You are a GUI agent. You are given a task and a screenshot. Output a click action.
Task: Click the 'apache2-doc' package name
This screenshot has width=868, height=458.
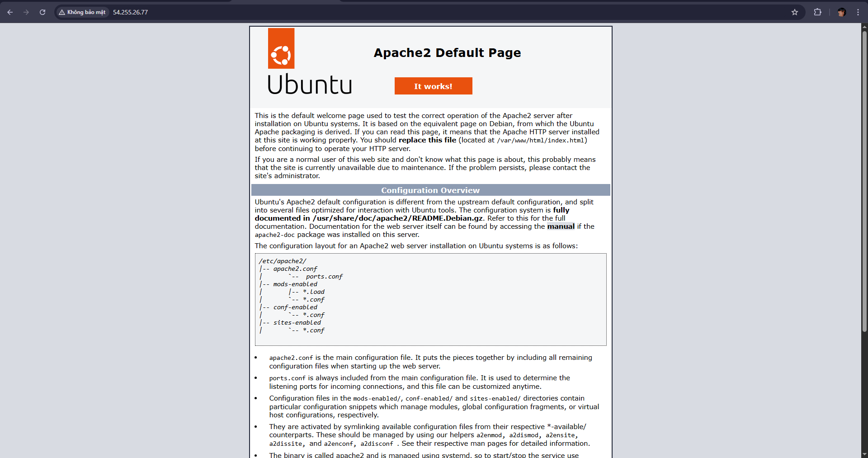(x=274, y=235)
